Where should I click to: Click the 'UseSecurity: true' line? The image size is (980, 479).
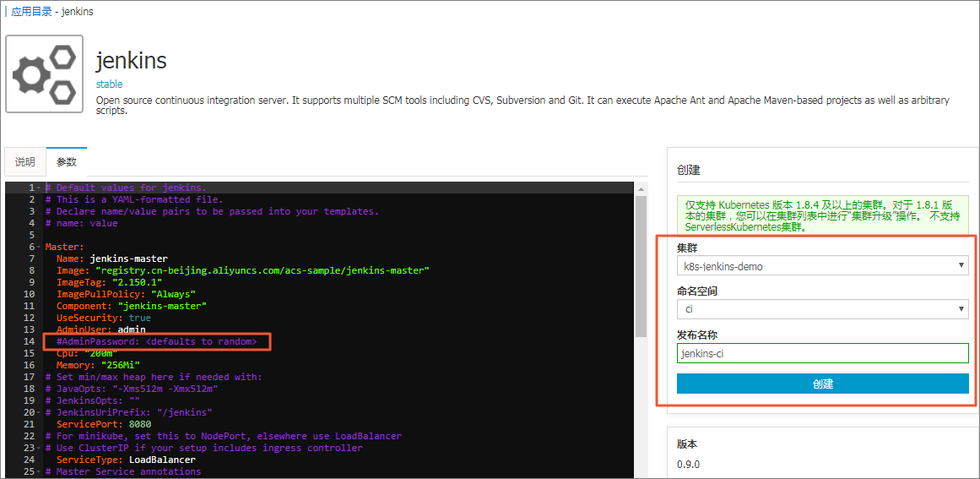(x=104, y=318)
